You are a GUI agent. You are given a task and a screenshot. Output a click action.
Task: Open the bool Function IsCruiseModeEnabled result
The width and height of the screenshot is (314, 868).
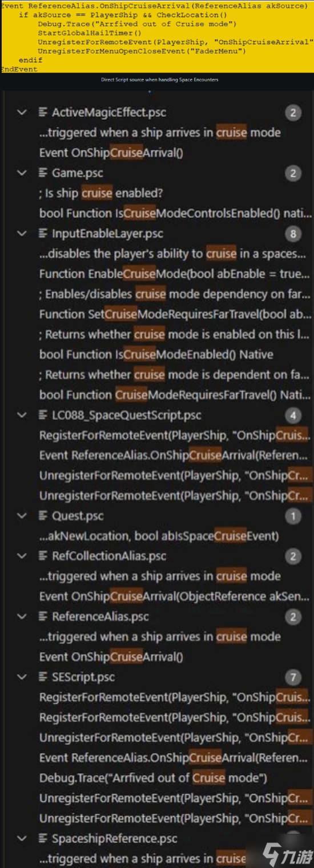point(156,354)
